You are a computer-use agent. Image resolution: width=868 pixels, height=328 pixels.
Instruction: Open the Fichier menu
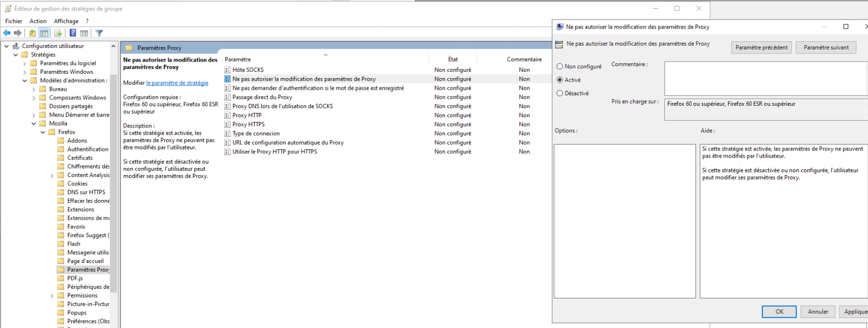click(x=14, y=21)
